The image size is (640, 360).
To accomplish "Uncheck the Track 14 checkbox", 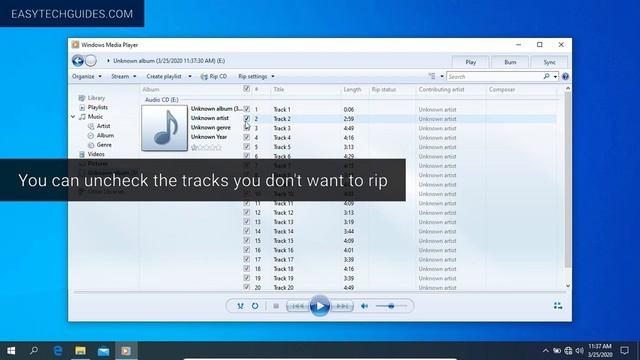I will pyautogui.click(x=247, y=231).
